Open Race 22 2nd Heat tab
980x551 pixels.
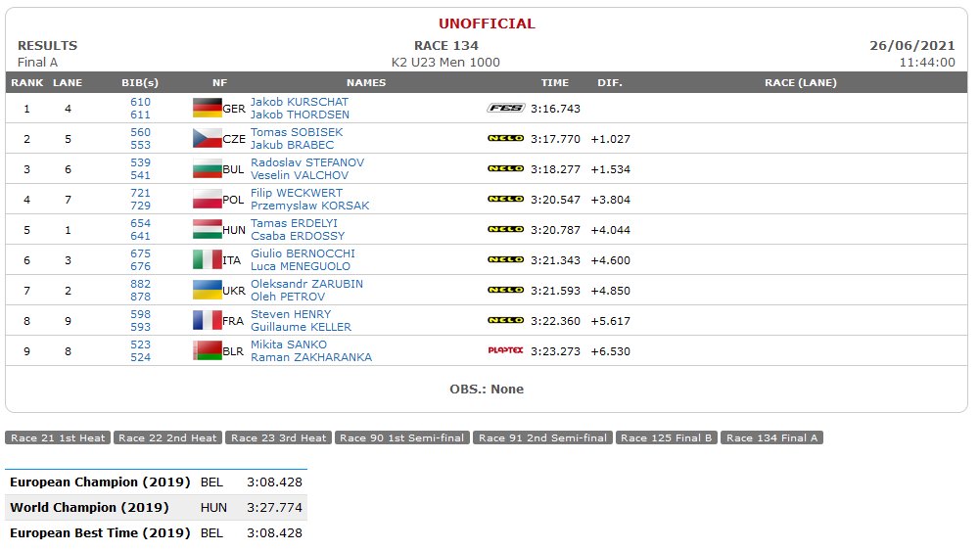click(x=167, y=437)
